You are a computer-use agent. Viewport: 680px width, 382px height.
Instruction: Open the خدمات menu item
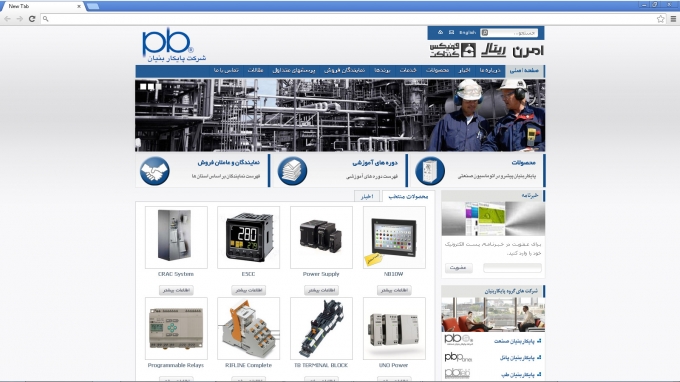408,70
